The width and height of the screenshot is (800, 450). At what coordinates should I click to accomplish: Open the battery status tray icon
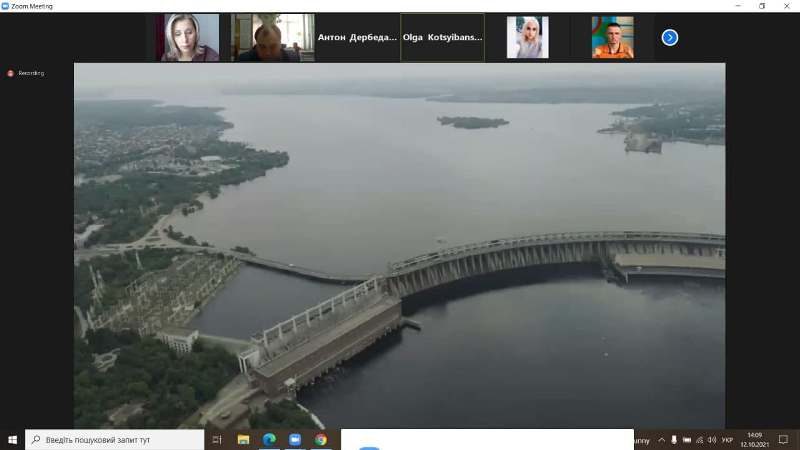click(687, 440)
